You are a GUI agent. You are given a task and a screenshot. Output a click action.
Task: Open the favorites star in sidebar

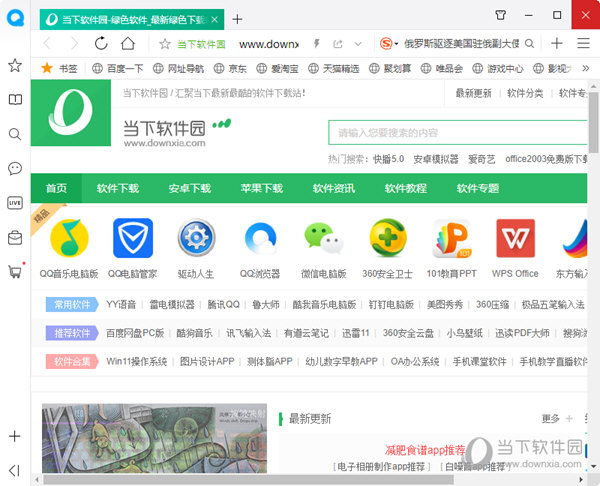(15, 65)
